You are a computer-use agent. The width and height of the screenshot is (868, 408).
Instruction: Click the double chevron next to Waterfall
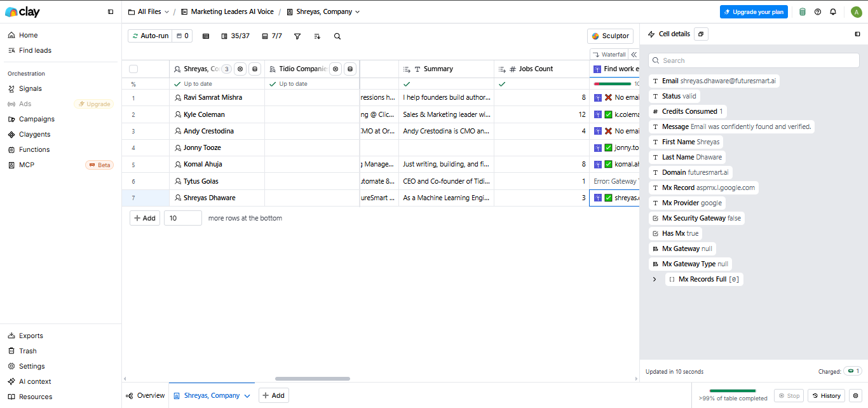[x=634, y=55]
